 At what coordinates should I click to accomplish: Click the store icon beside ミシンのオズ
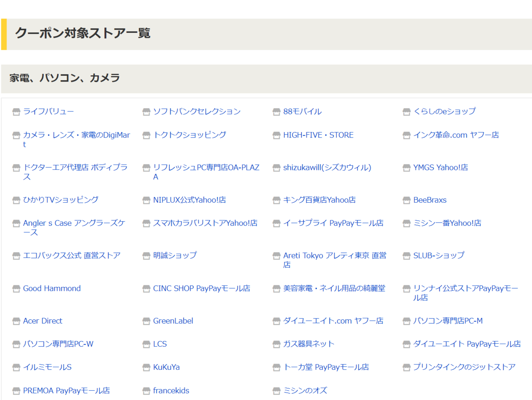(277, 391)
